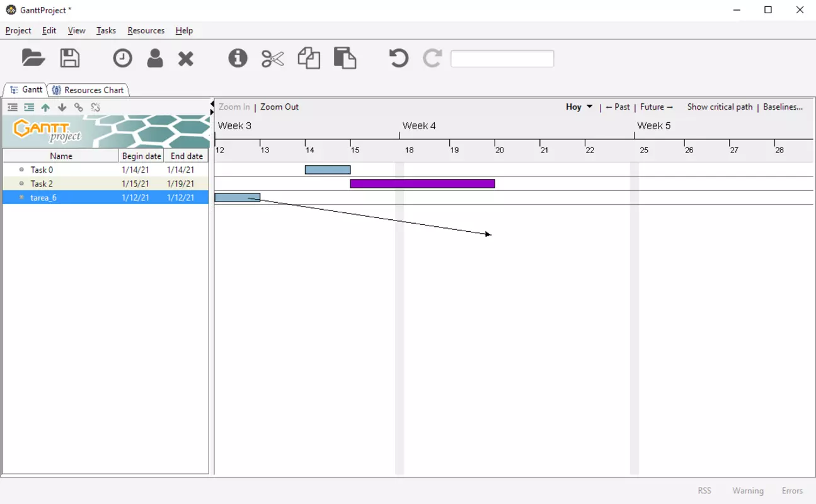
Task: Open the View menu
Action: click(76, 30)
